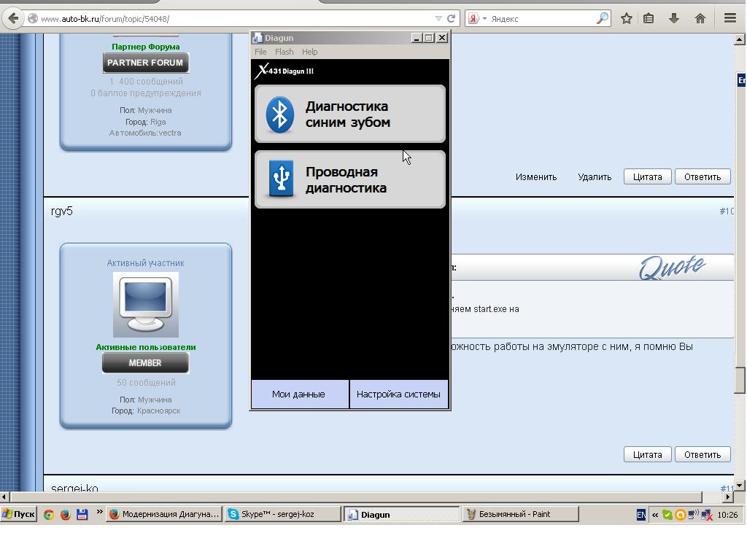Viewport: 747px width, 560px height.
Task: Go back in the browser
Action: pyautogui.click(x=13, y=18)
